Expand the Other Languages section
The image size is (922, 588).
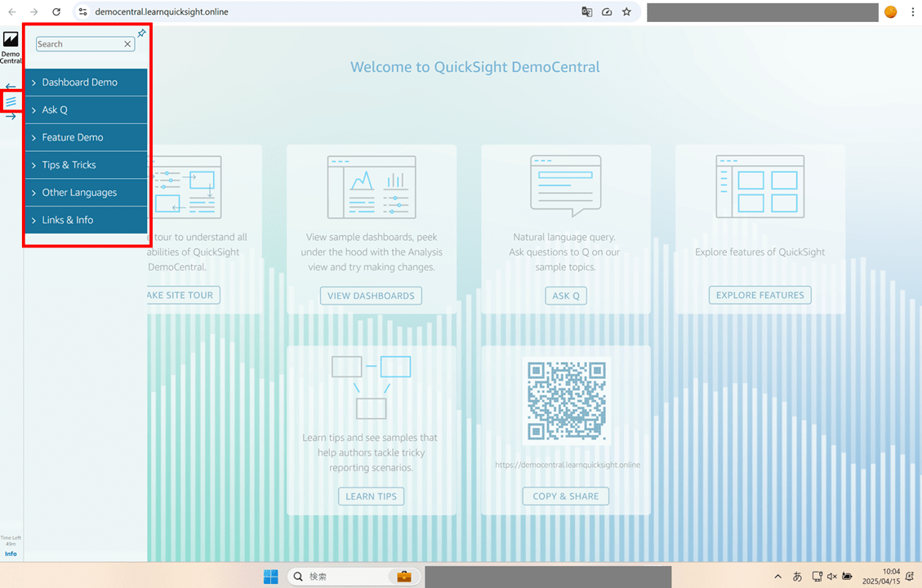(86, 193)
